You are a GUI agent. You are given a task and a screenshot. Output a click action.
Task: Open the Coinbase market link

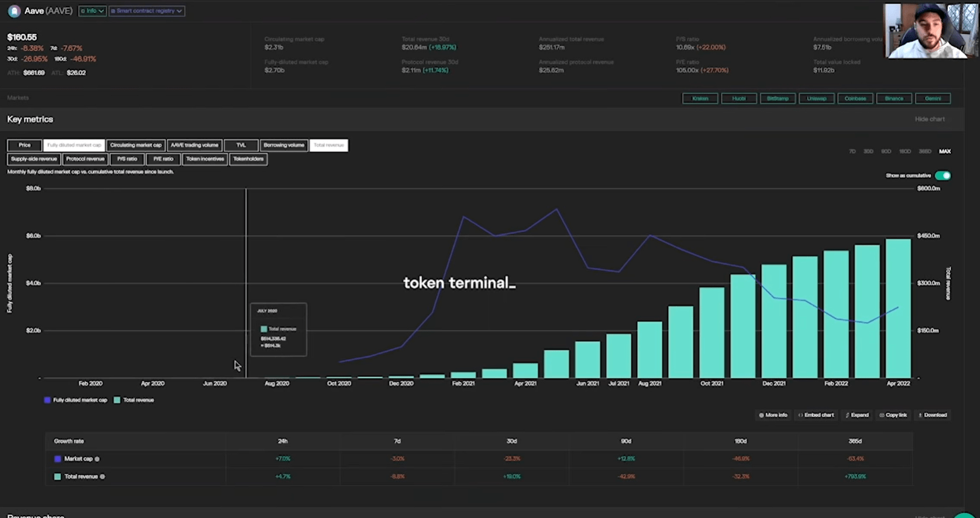point(855,98)
